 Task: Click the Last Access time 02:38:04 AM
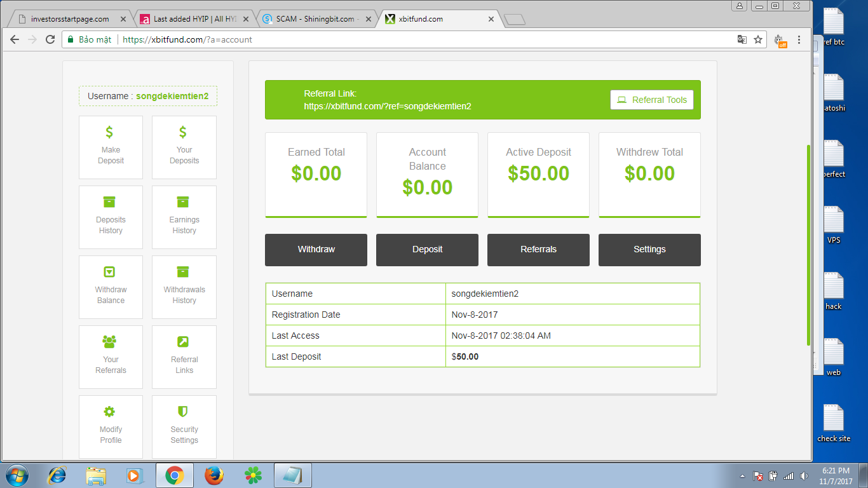(524, 335)
